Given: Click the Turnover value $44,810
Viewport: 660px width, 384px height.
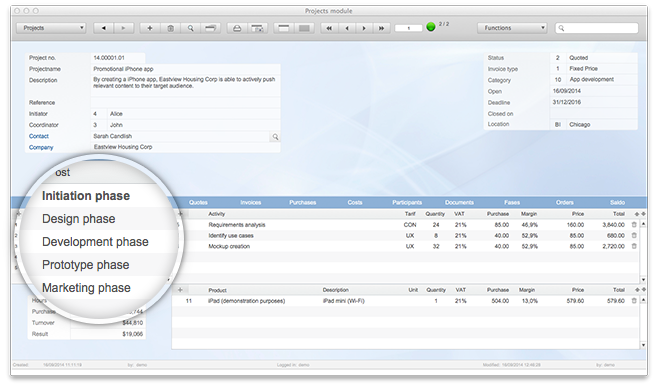Looking at the screenshot, I should [133, 323].
